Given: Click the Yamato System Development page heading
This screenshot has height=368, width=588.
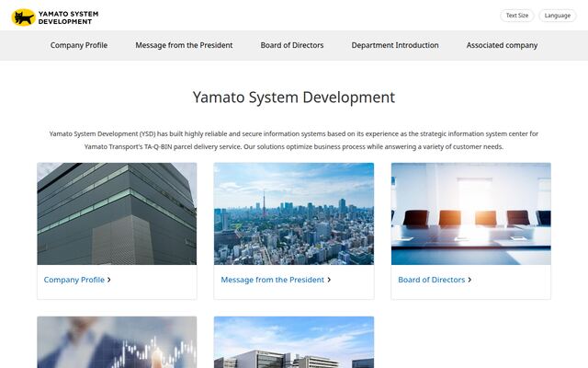Looking at the screenshot, I should [x=294, y=98].
